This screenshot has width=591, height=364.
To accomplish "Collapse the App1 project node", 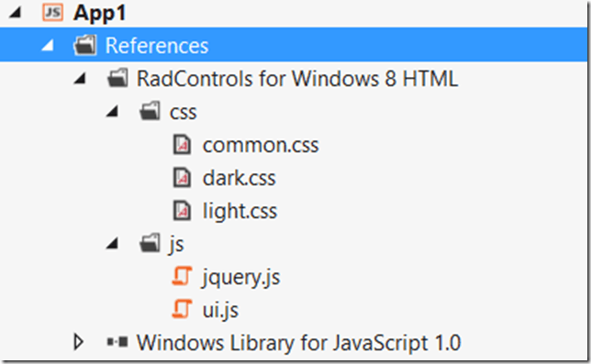I will (15, 13).
